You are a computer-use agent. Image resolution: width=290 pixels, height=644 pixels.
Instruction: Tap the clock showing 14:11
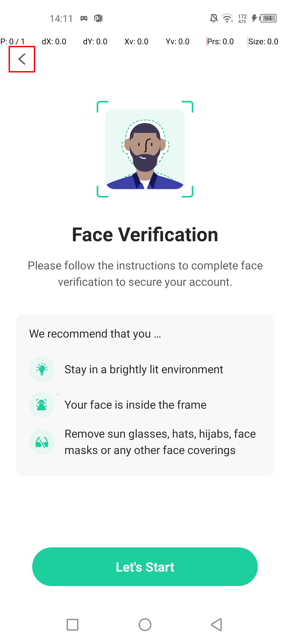coord(61,19)
